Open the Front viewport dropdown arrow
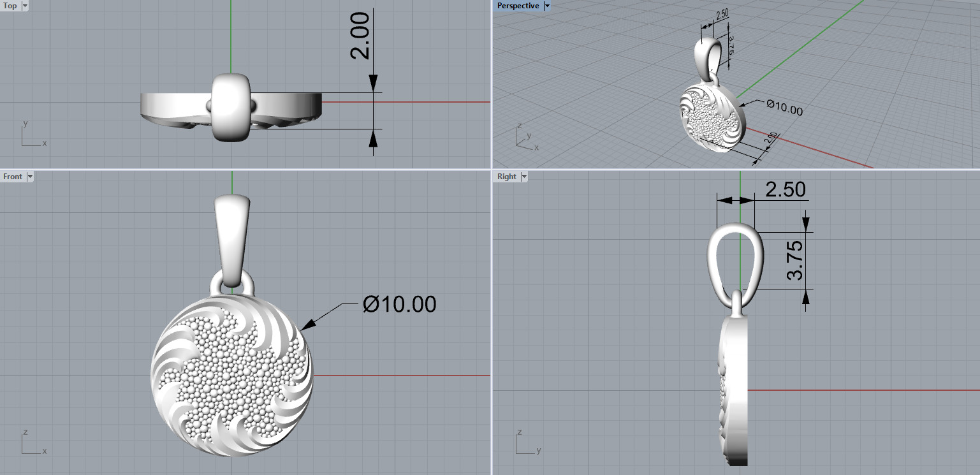This screenshot has height=475, width=980. coord(29,177)
